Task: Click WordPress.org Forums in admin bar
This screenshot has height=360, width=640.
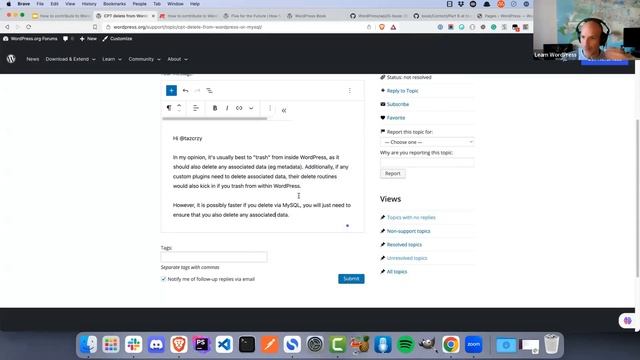Action: (30, 39)
